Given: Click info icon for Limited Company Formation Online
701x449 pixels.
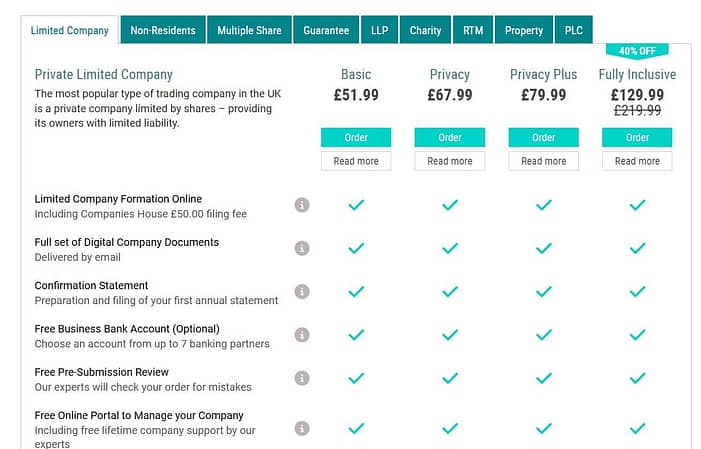Looking at the screenshot, I should click(302, 205).
